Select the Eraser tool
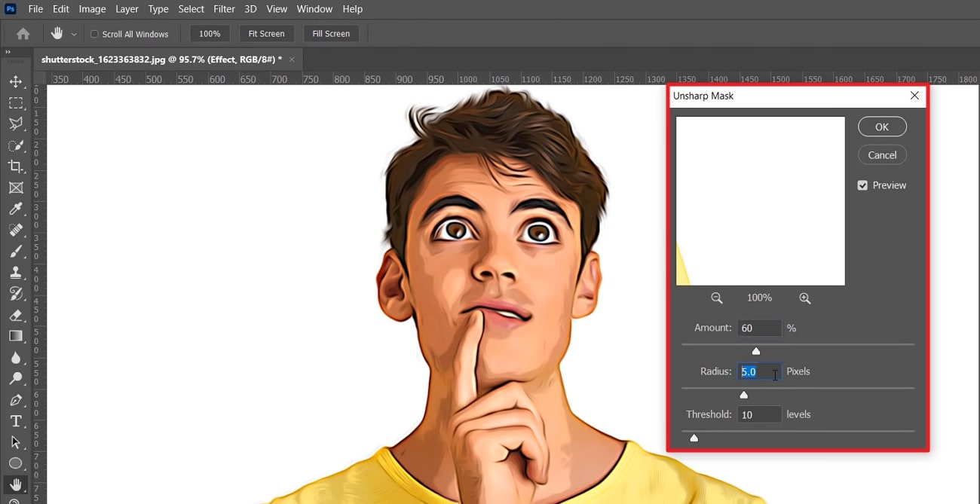Viewport: 980px width, 504px height. (x=16, y=315)
